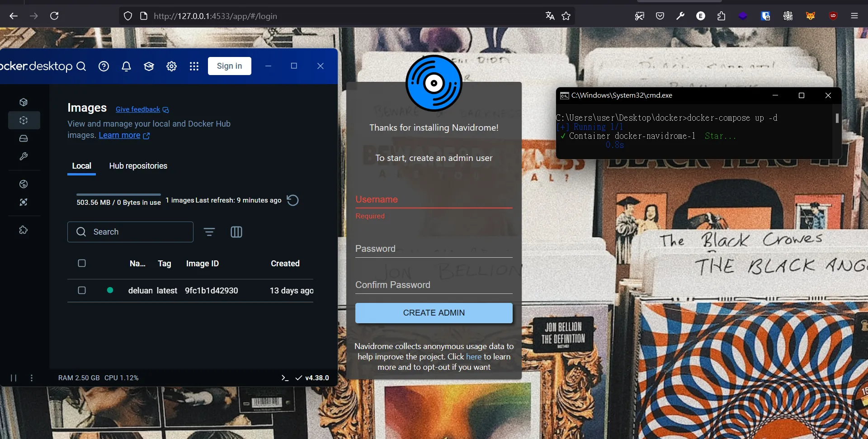Click the Docker Desktop search magnifier icon

(x=81, y=66)
